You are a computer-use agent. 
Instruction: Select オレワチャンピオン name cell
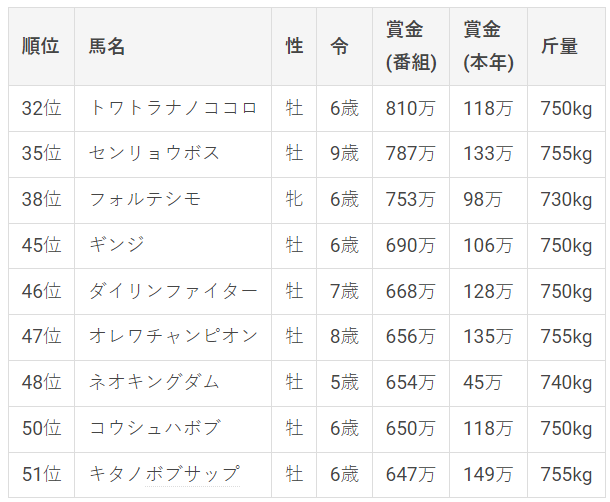click(173, 336)
